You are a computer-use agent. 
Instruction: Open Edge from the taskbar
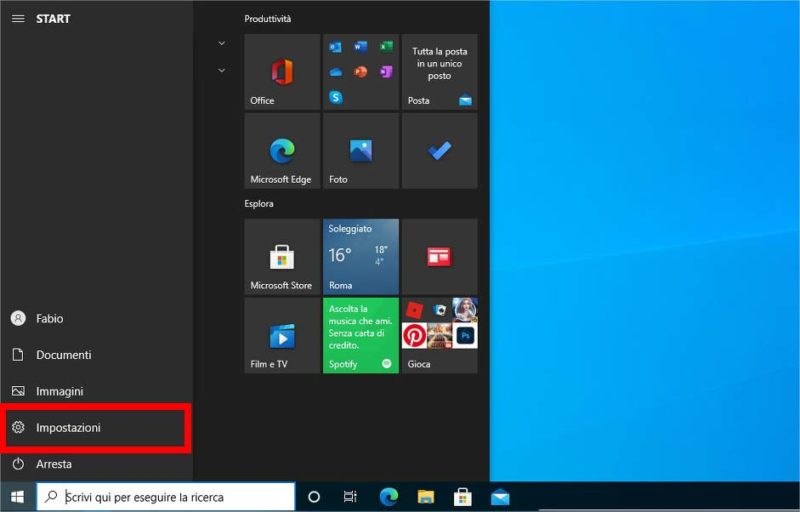389,497
